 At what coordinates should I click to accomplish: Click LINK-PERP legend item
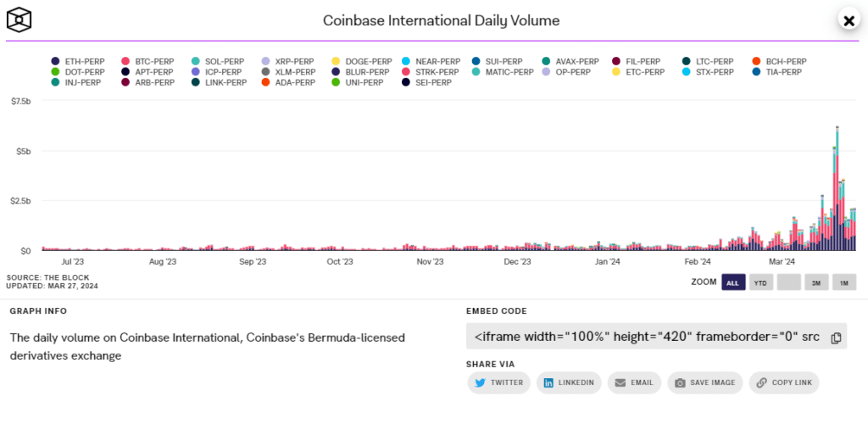coord(219,82)
